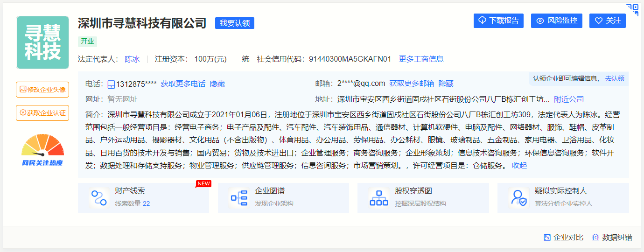
Task: Click 数据纠错 at the bottom
Action: point(612,238)
